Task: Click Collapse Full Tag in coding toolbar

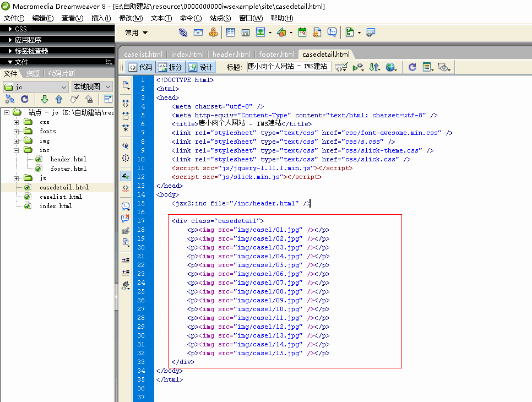Action: [x=126, y=103]
